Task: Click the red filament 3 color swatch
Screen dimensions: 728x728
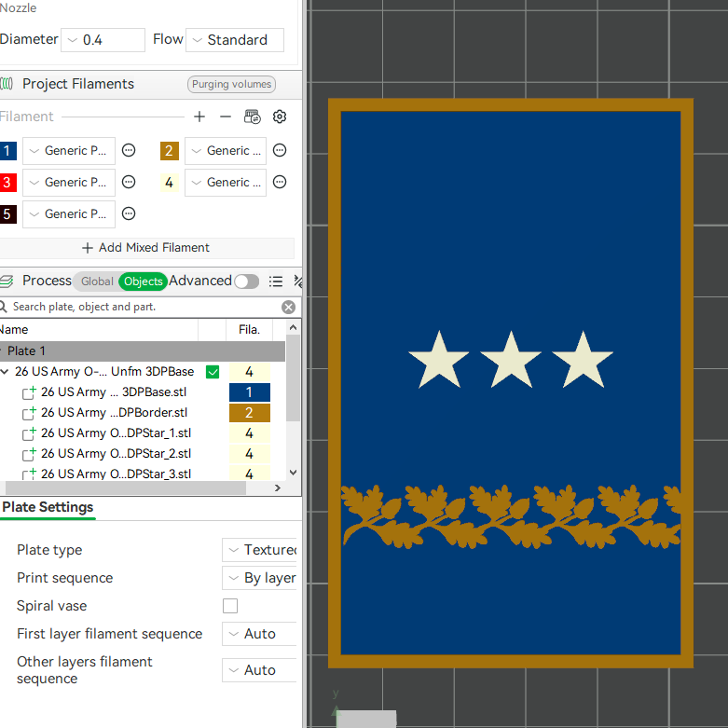Action: (7, 182)
